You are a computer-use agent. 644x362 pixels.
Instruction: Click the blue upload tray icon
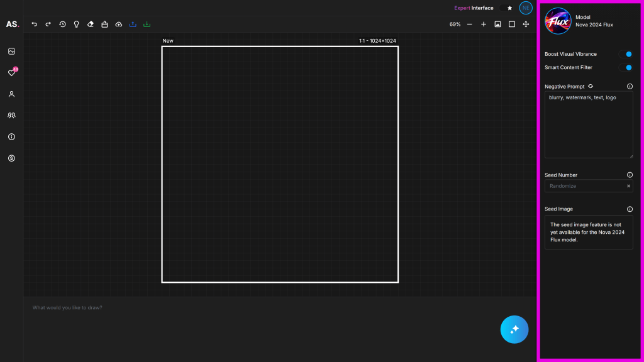coord(133,25)
